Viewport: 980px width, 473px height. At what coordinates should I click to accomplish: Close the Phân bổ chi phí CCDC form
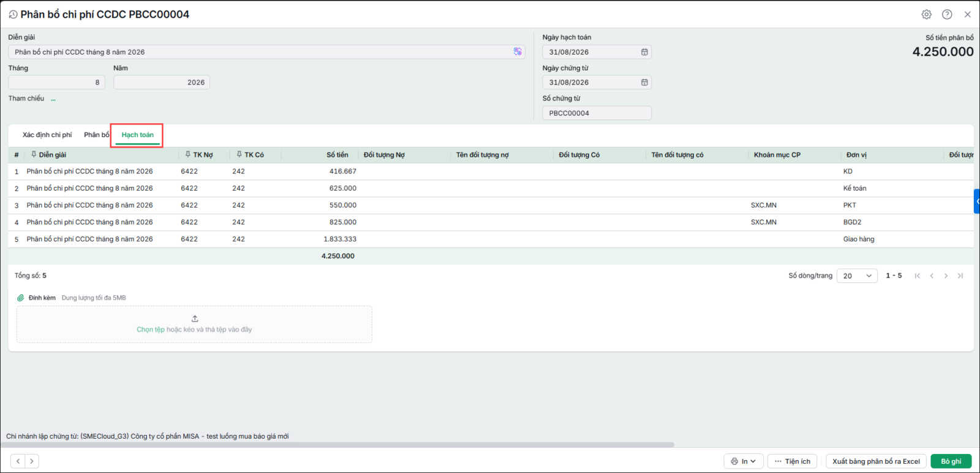[968, 14]
